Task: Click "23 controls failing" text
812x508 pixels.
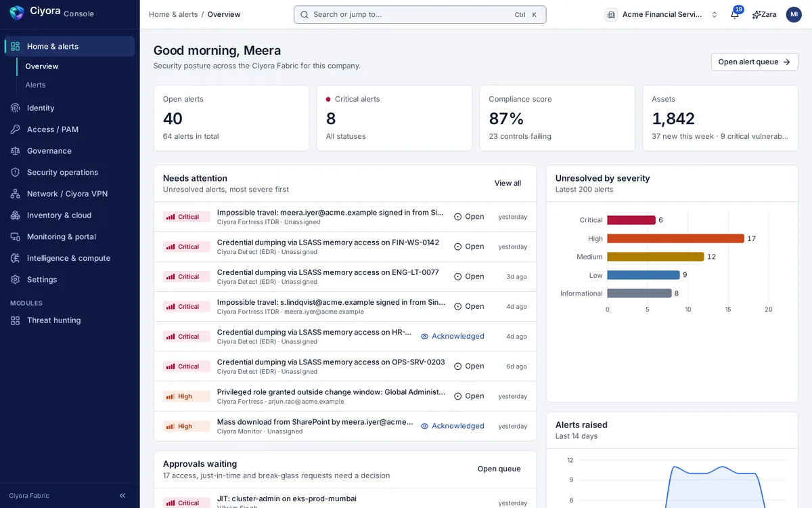Action: pyautogui.click(x=520, y=136)
